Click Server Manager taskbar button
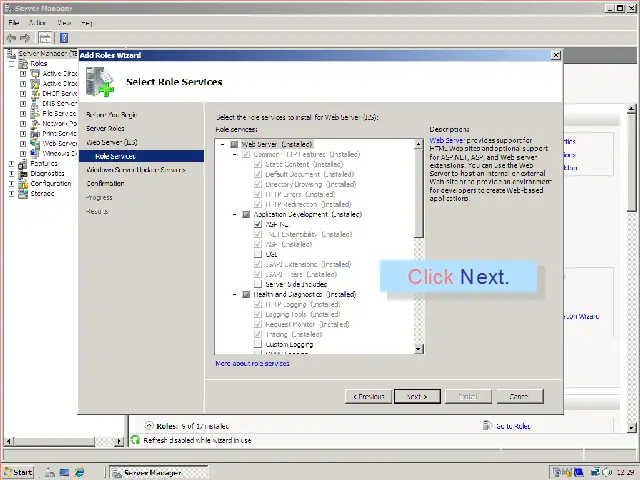Screen dimensions: 640x480 [x=159, y=472]
